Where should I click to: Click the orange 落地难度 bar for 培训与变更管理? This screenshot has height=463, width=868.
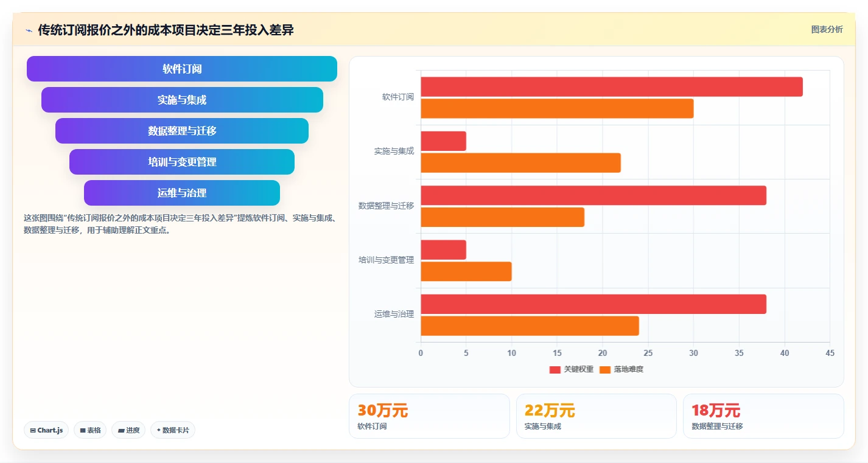coord(466,272)
